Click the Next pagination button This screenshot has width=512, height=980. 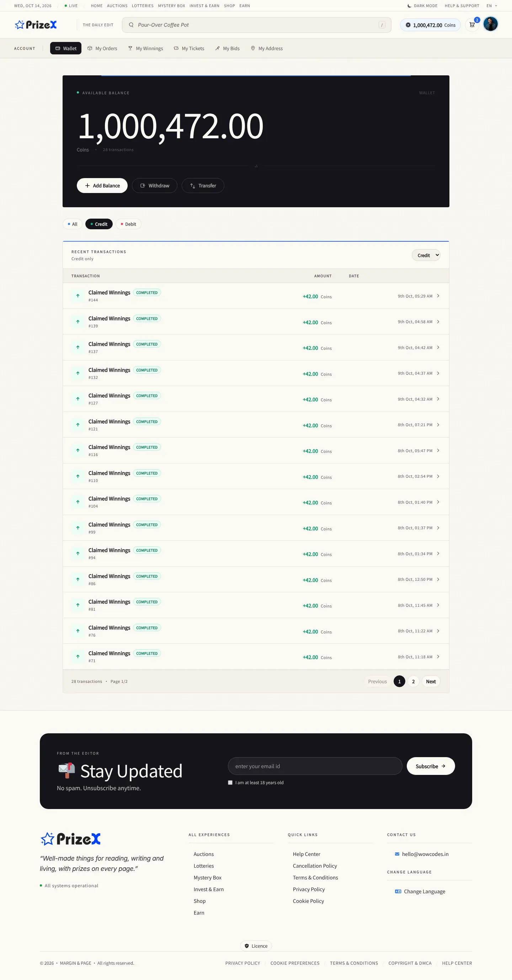[x=431, y=681]
